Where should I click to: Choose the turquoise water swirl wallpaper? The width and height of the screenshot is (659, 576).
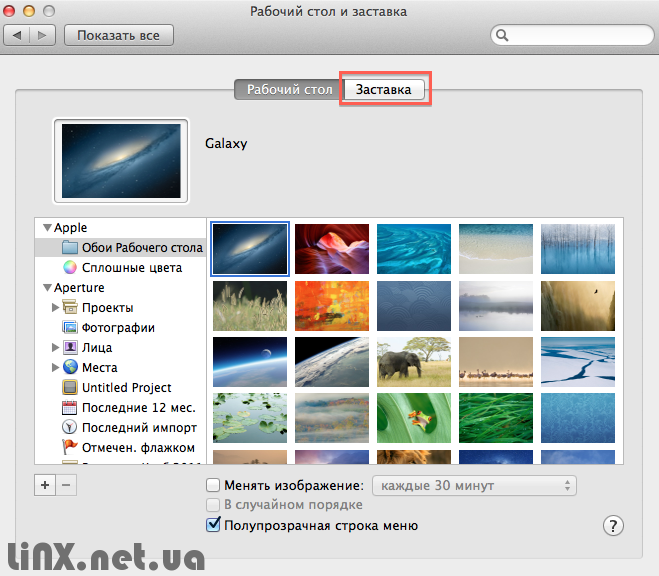pyautogui.click(x=414, y=249)
